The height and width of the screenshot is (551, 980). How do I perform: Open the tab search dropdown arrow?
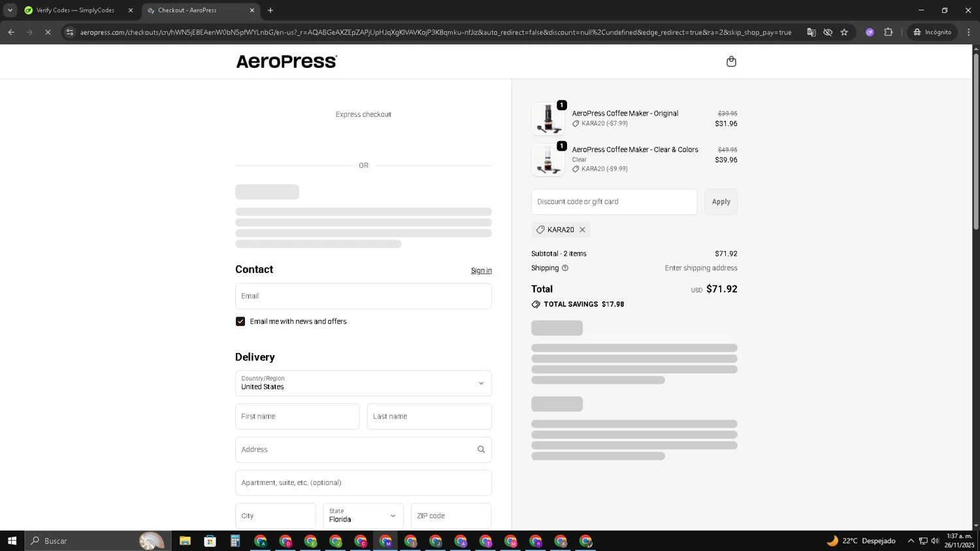coord(10,10)
